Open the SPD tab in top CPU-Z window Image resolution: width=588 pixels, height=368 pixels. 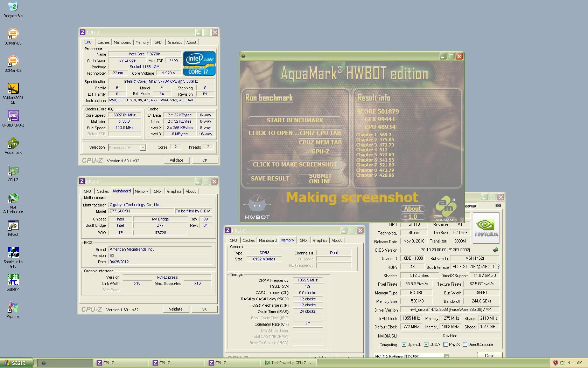[158, 42]
